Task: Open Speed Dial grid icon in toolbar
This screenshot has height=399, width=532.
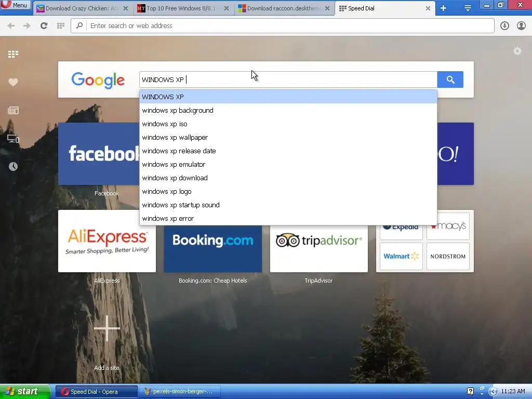Action: (61, 26)
